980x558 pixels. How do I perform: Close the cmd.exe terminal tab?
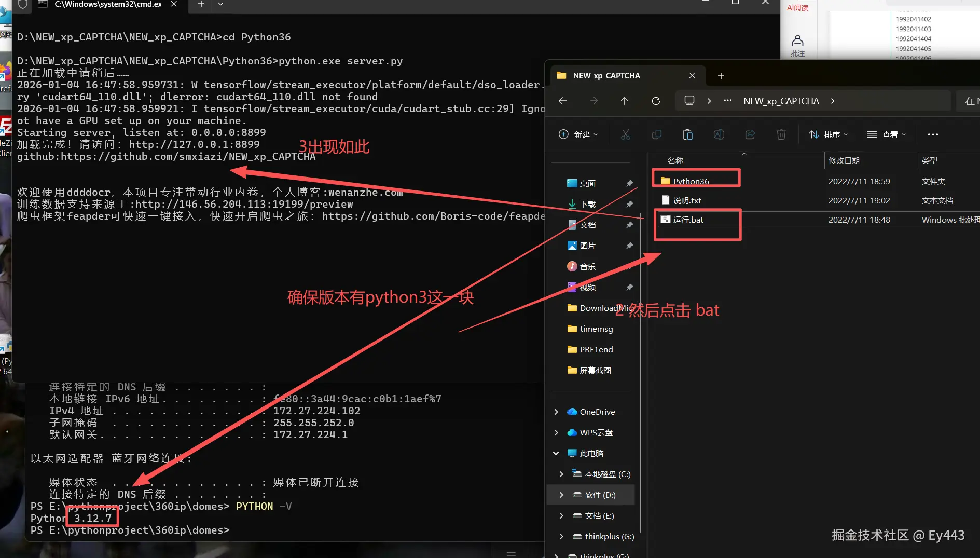174,4
